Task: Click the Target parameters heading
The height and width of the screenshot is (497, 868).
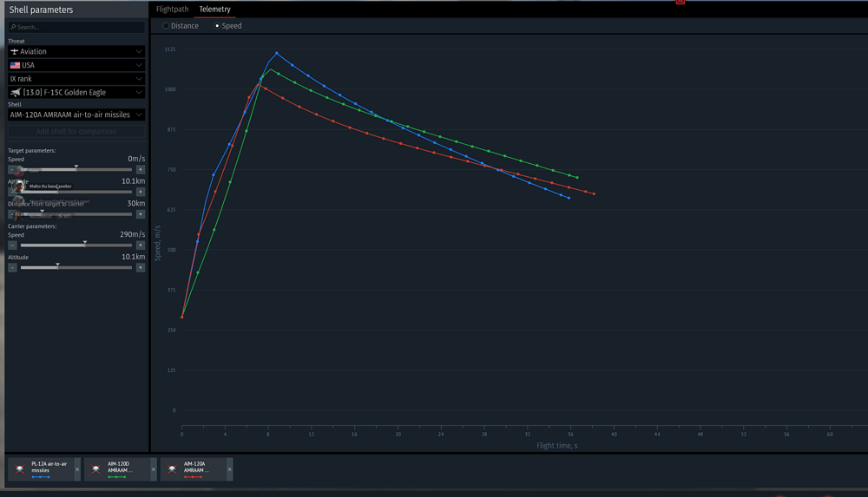Action: click(31, 151)
